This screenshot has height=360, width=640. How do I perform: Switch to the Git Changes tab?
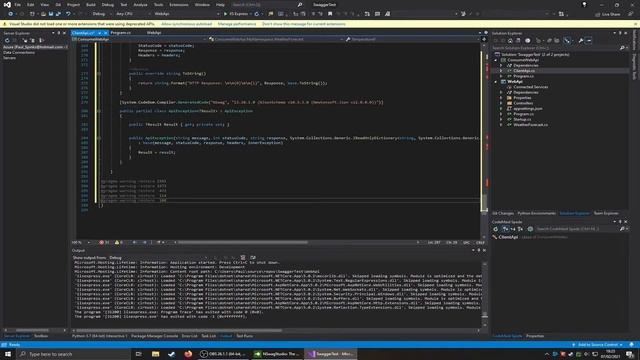coord(503,213)
